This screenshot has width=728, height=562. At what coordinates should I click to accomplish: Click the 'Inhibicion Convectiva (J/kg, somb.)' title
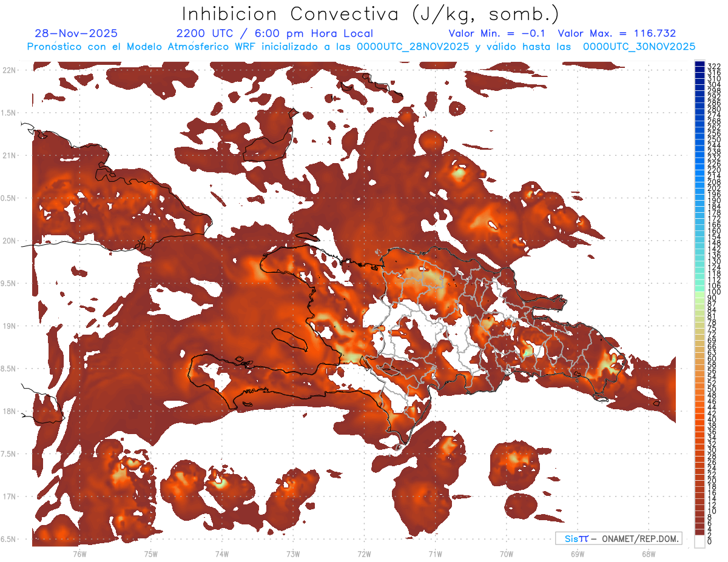click(x=371, y=14)
